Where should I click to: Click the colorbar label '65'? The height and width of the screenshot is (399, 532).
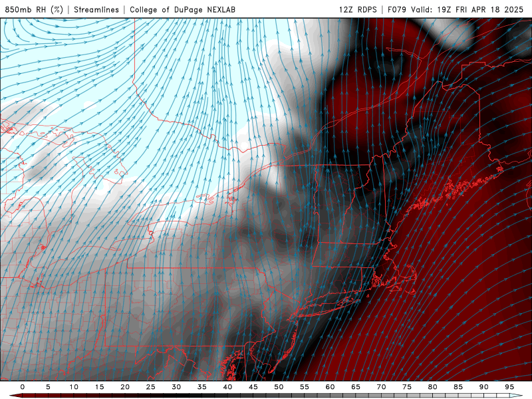point(356,387)
